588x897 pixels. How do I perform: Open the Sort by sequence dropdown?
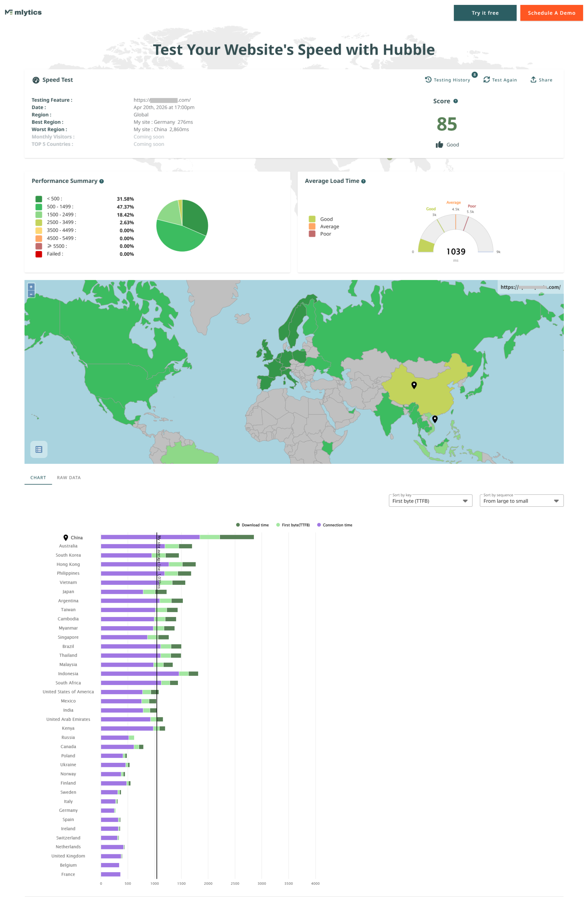[x=521, y=501]
